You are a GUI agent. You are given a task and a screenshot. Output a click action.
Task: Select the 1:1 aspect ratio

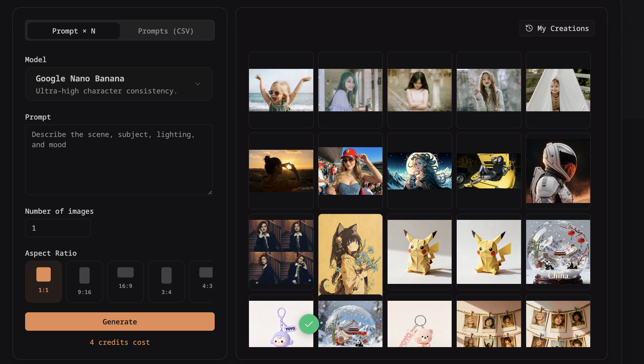point(44,282)
